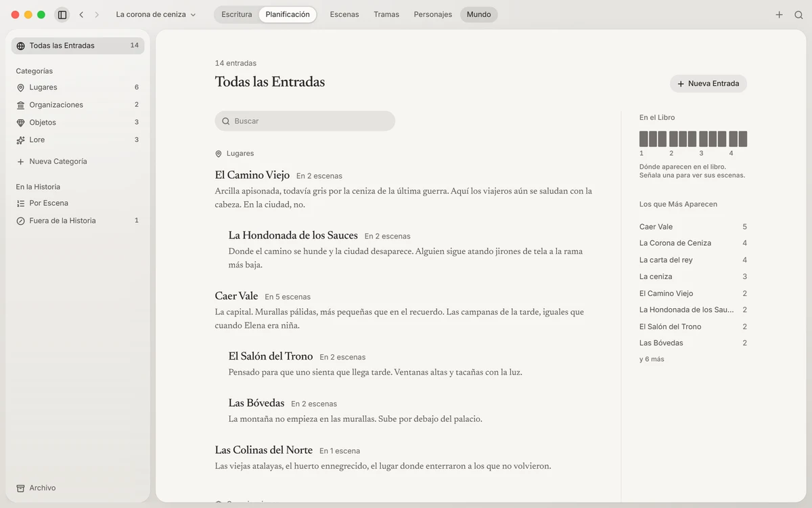812x508 pixels.
Task: Go forward with the right arrow
Action: pos(97,14)
